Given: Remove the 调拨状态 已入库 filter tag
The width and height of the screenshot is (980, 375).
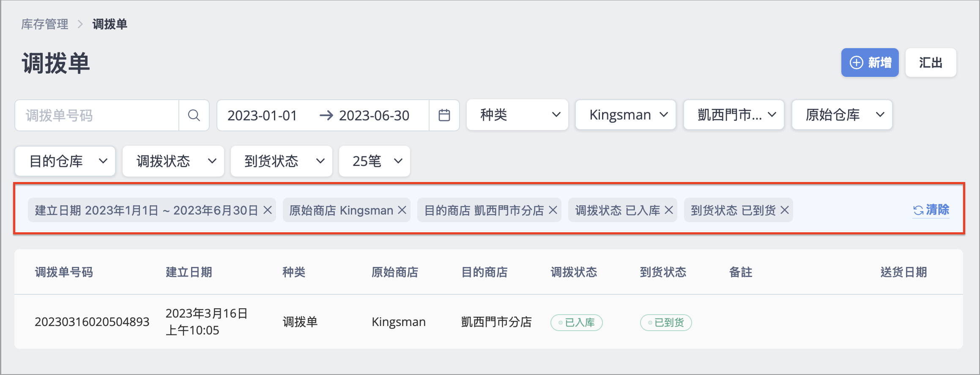Looking at the screenshot, I should click(669, 210).
